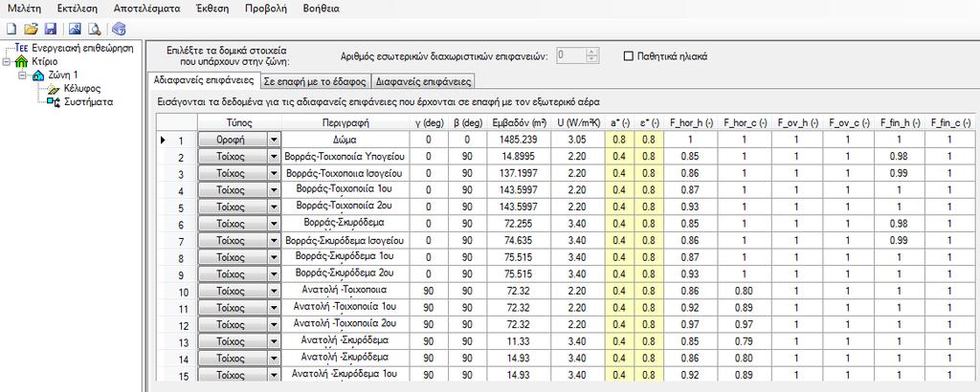
Task: Click the internal partition surfaces number field
Action: coord(570,55)
